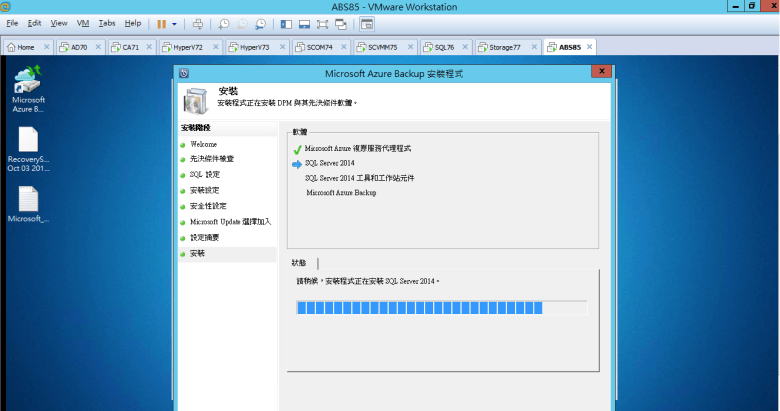Click the Send Ctrl+Alt+Del toolbar icon
The height and width of the screenshot is (411, 780).
tap(197, 23)
